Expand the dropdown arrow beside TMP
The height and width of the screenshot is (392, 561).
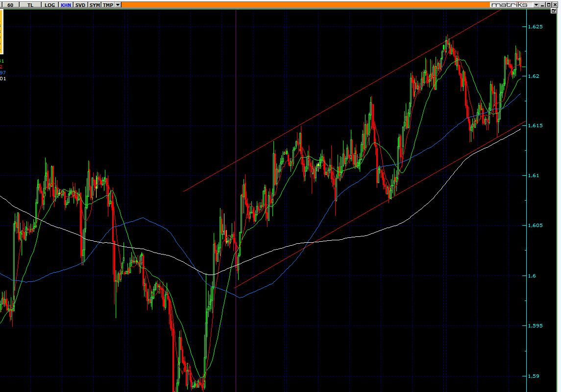click(118, 4)
